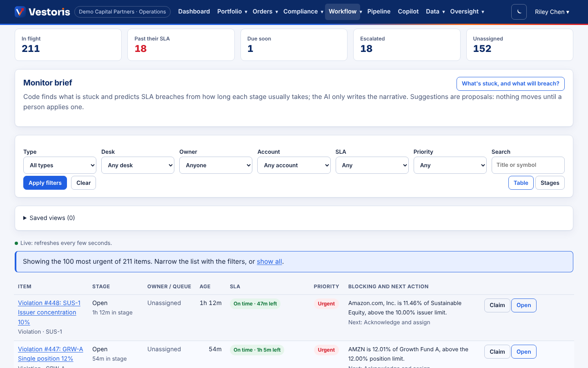Screen dimensions: 588x368
Task: Click the STAGE column header
Action: pos(101,287)
